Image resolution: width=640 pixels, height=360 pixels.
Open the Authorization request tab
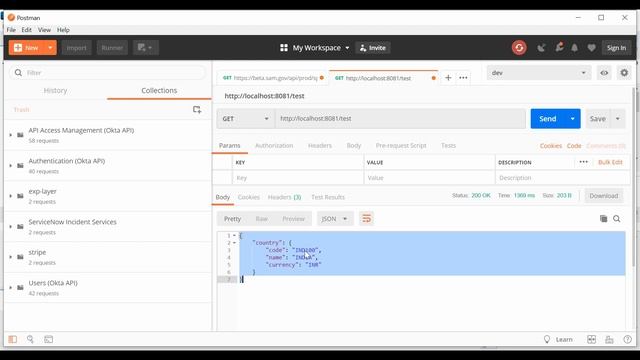(274, 145)
